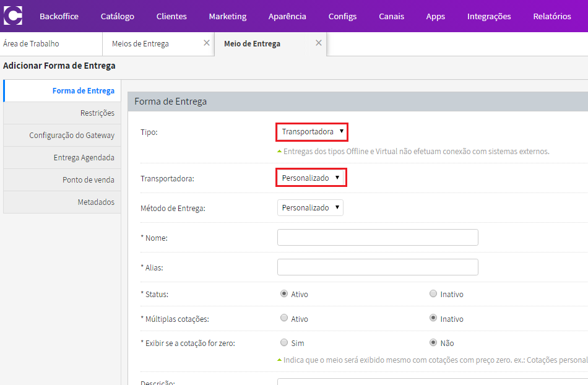Select Forma de Entrega sidebar section
588x385 pixels.
(x=63, y=91)
